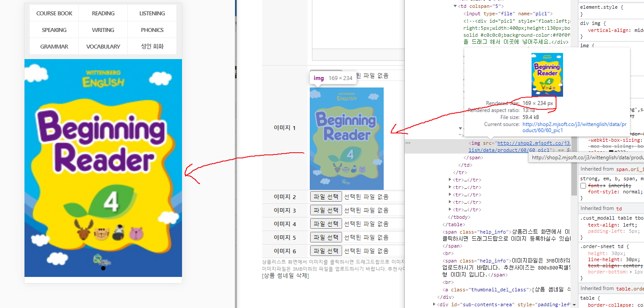Open the PHONICS category
This screenshot has width=644, height=308.
152,30
